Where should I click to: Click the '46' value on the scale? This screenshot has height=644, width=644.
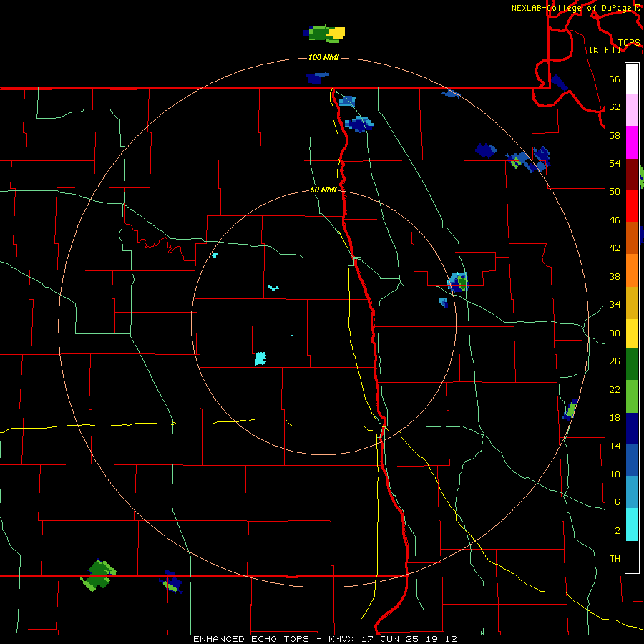(x=615, y=220)
